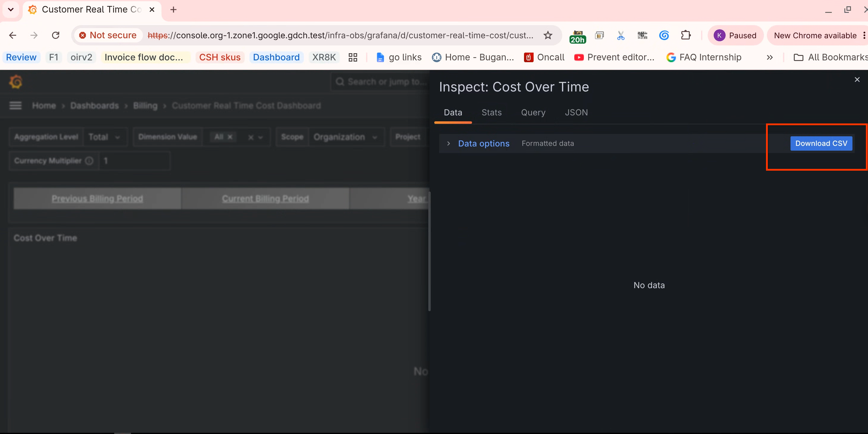The width and height of the screenshot is (868, 434).
Task: Switch to the Stats tab
Action: 492,112
